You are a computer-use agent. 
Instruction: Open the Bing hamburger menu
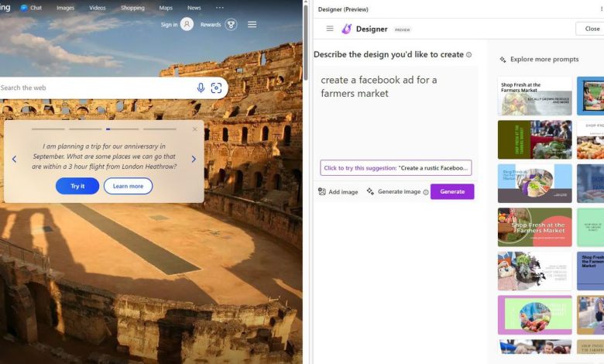point(252,25)
